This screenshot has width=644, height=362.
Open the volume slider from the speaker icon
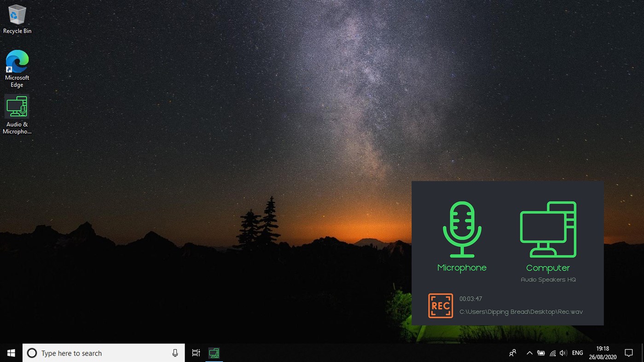(563, 353)
